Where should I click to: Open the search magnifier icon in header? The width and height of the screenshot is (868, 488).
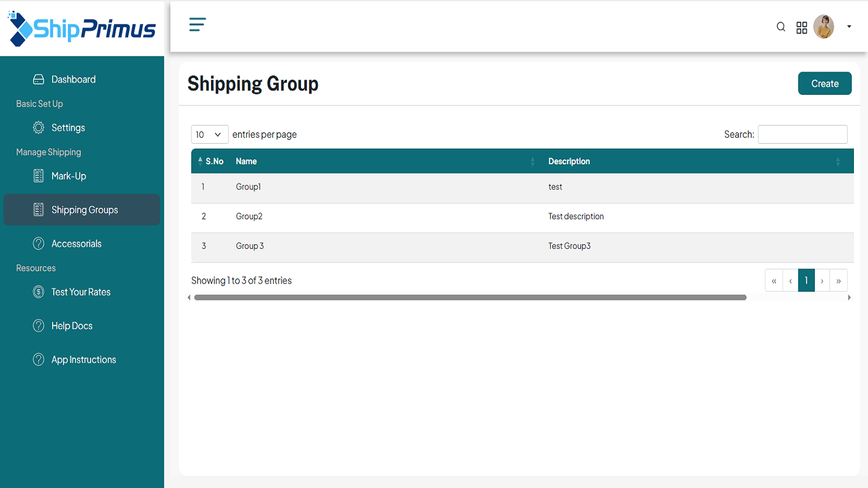[x=781, y=27]
